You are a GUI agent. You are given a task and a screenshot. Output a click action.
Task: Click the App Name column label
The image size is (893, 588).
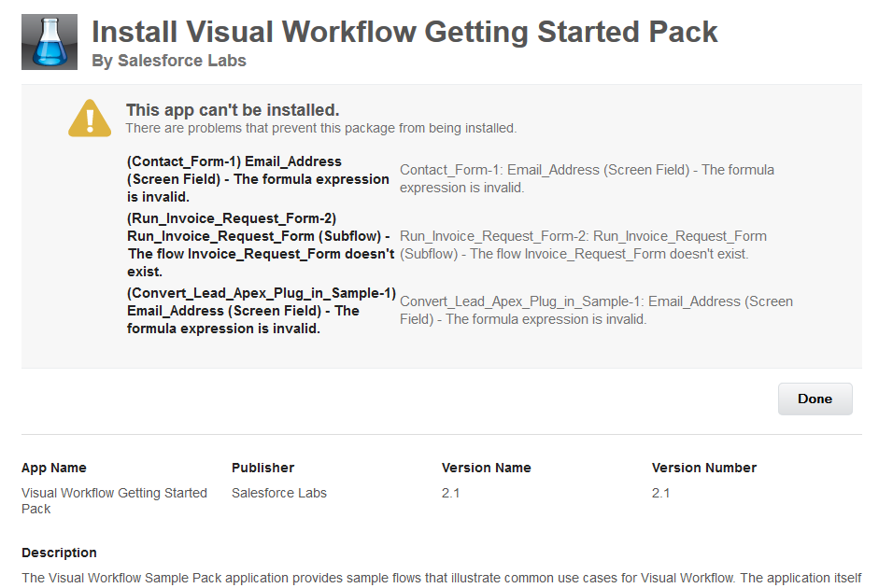[x=54, y=468]
